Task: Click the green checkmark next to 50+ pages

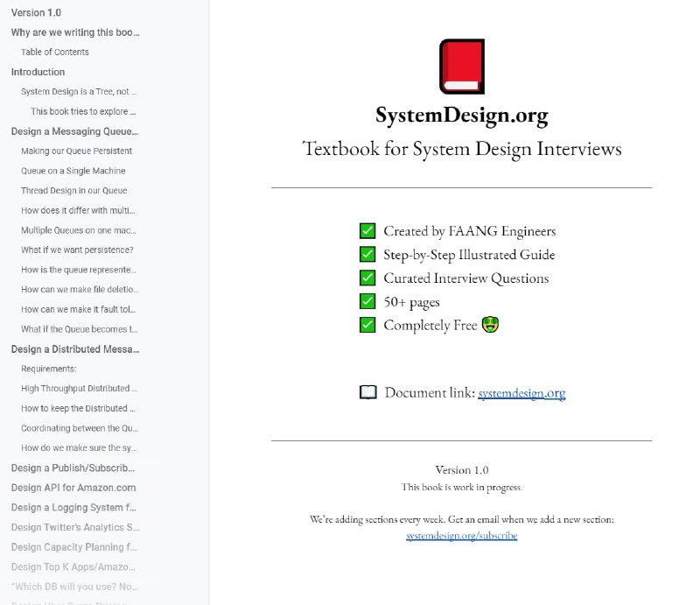Action: tap(367, 302)
